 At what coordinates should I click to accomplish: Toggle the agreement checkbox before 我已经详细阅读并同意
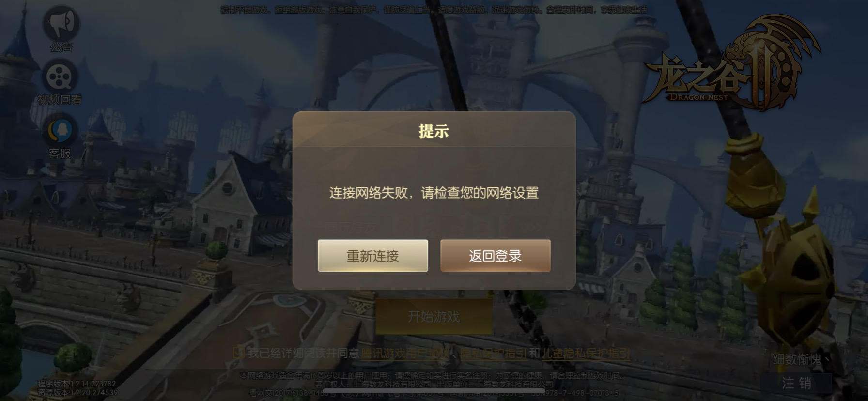pyautogui.click(x=238, y=353)
